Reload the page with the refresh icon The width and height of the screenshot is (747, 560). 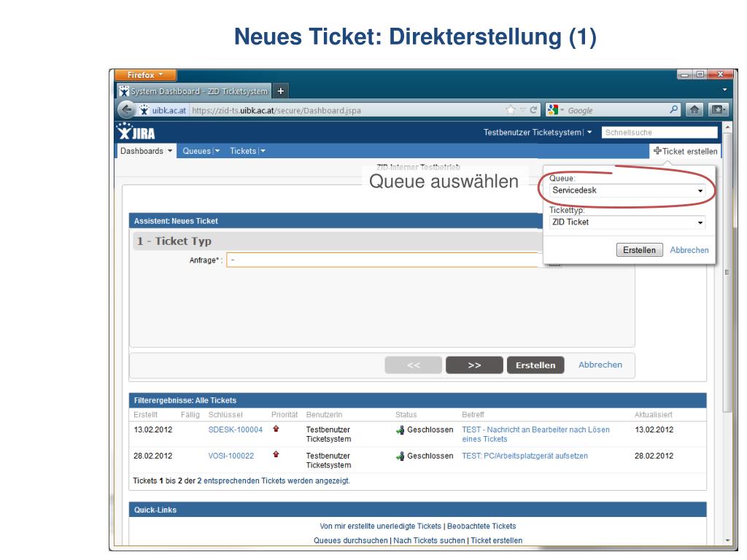pos(533,110)
